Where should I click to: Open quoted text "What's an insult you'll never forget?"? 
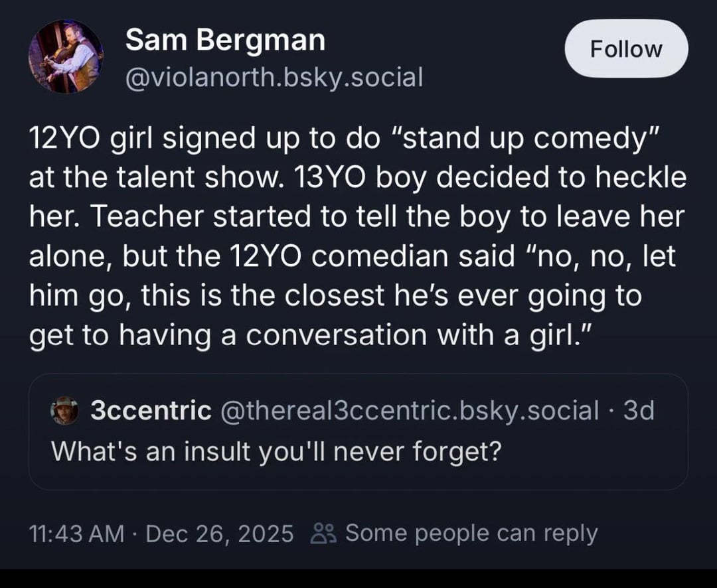coord(276,452)
